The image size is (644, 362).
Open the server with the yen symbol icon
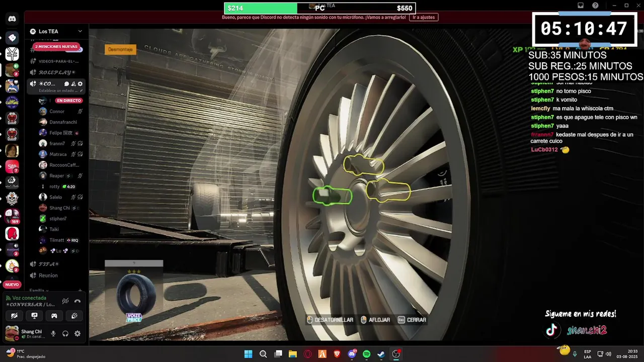tap(12, 53)
